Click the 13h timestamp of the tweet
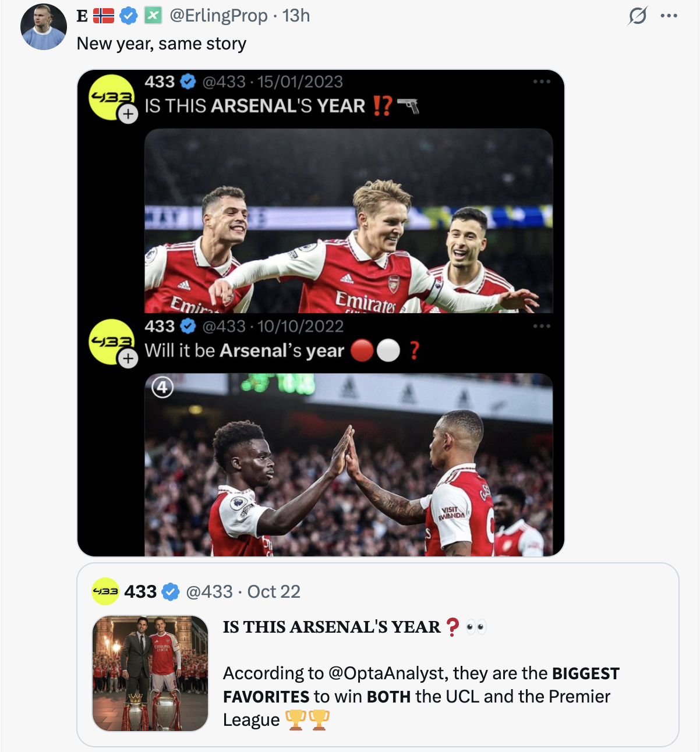Image resolution: width=700 pixels, height=752 pixels. [x=296, y=16]
